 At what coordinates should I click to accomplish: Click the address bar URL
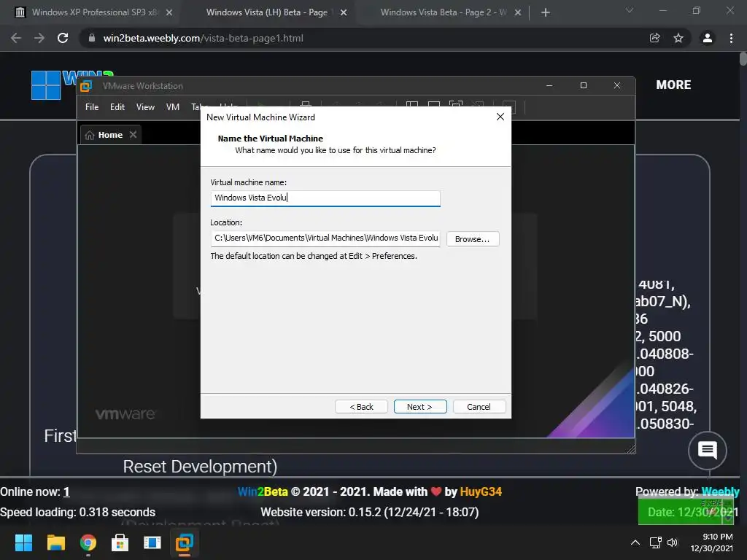coord(203,38)
